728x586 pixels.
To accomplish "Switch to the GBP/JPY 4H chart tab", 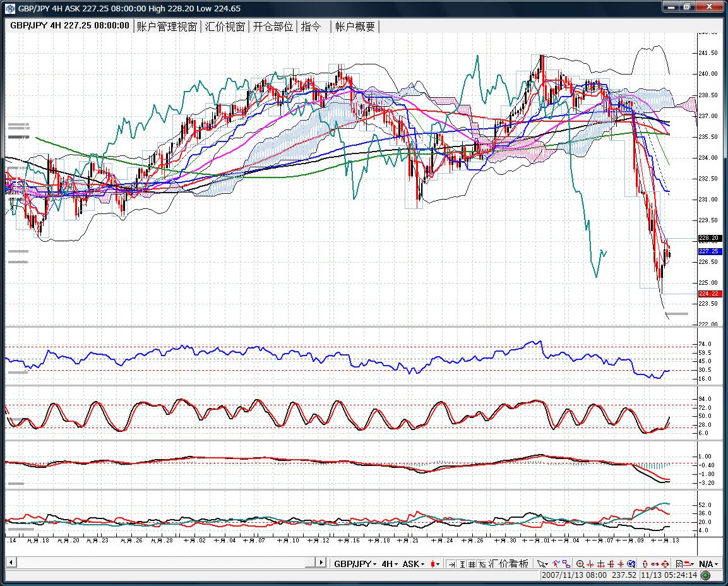I will [x=69, y=25].
